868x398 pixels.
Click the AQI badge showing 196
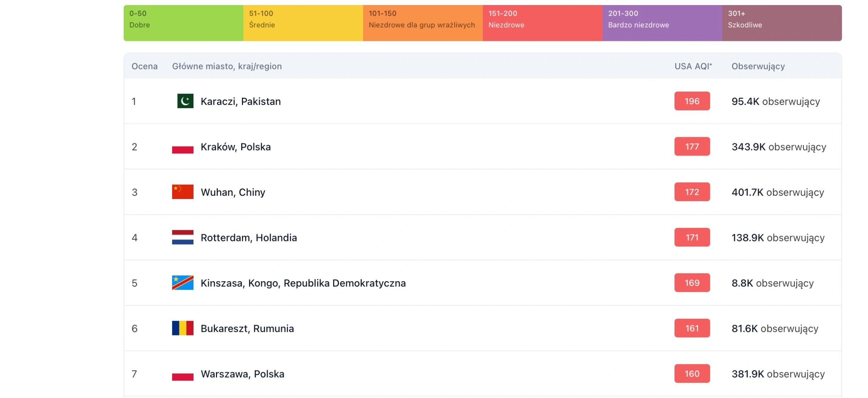(x=692, y=101)
